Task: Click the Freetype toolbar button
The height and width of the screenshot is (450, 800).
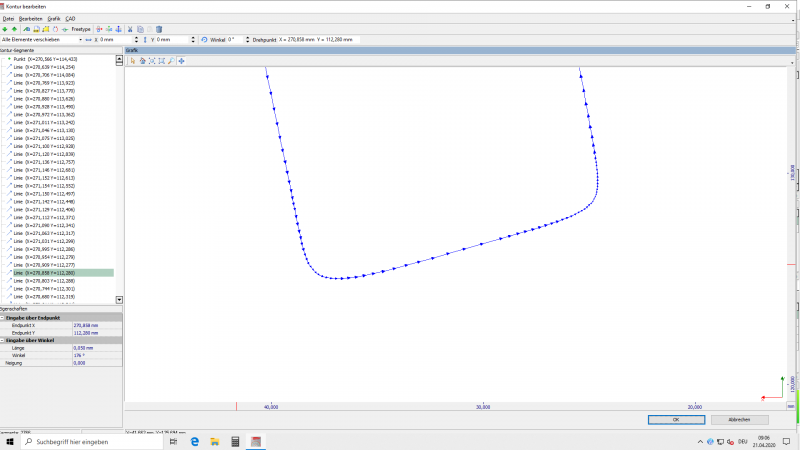Action: (x=80, y=29)
